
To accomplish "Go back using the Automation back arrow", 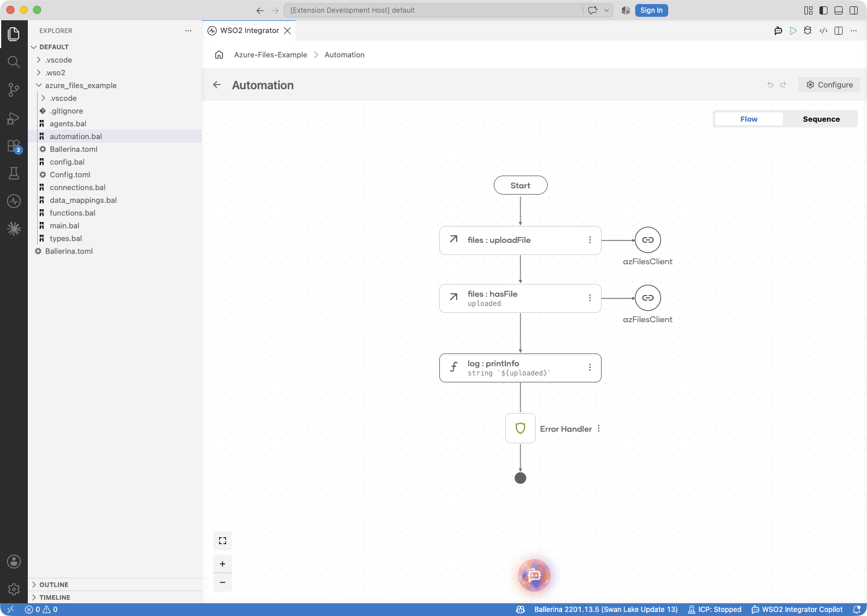I will tap(217, 85).
